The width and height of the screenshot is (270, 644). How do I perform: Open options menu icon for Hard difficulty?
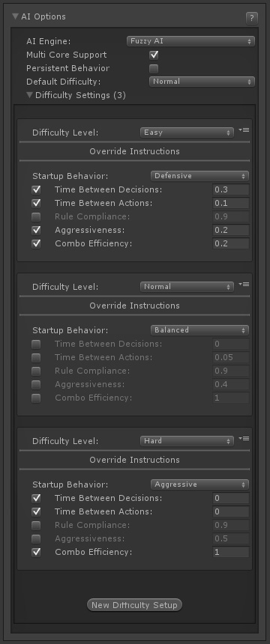point(244,439)
